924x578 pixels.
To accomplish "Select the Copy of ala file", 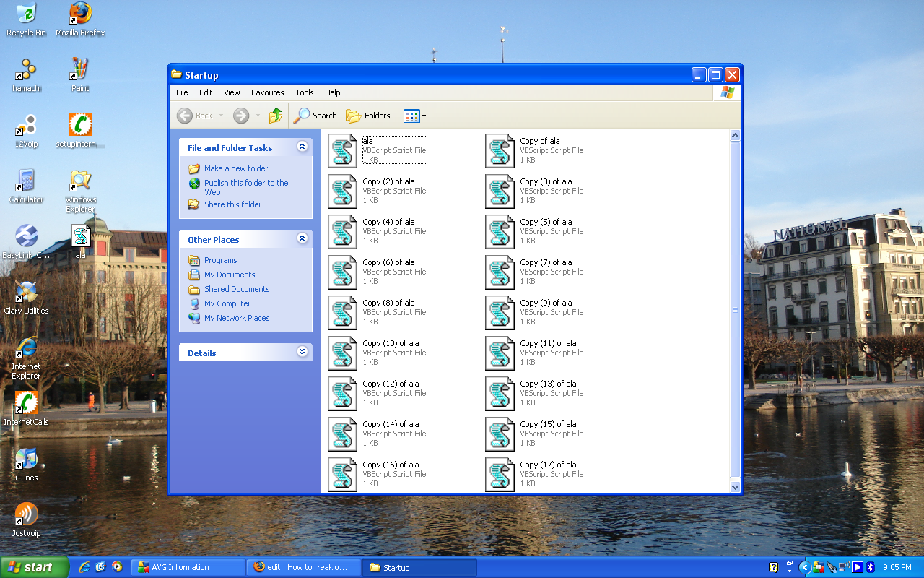I will pyautogui.click(x=535, y=150).
